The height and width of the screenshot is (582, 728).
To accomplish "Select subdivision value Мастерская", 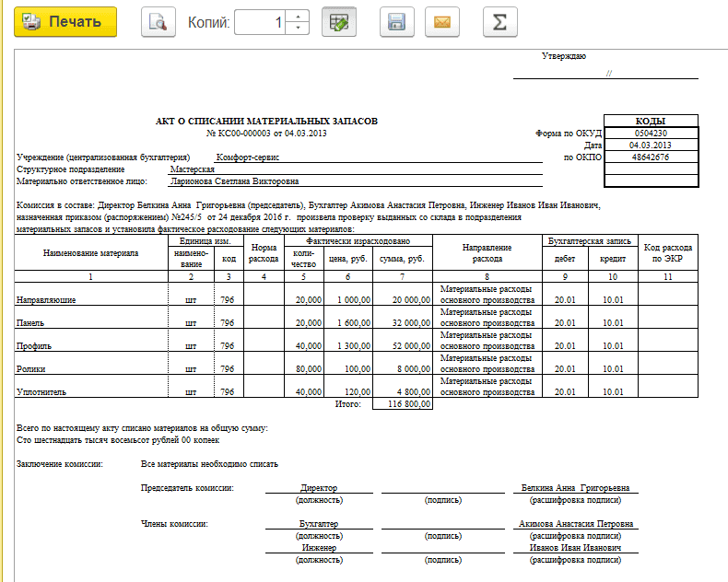I will coord(193,169).
